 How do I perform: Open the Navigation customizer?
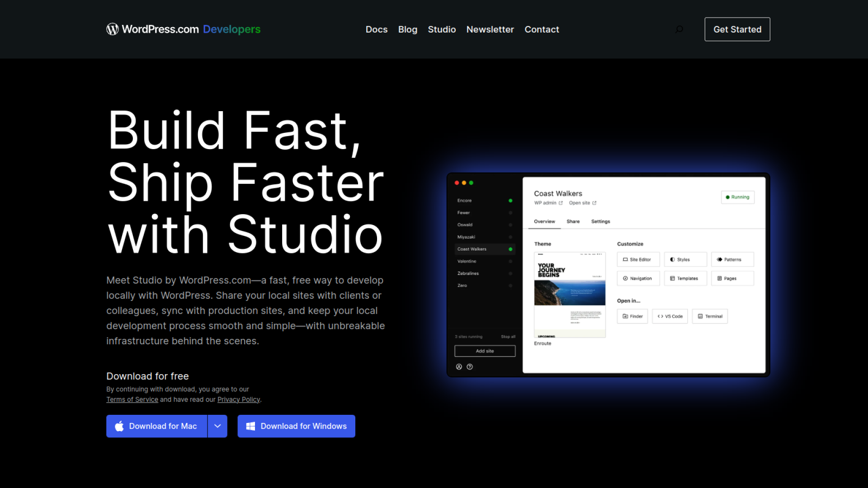click(x=638, y=278)
